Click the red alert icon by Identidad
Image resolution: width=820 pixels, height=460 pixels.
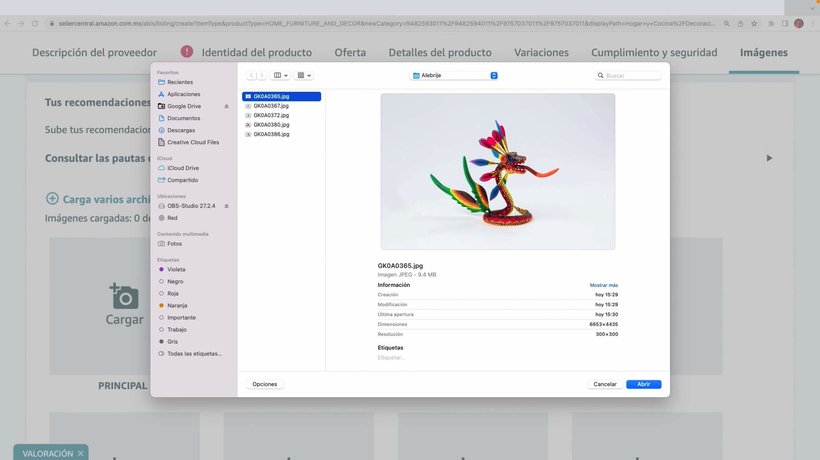(187, 51)
